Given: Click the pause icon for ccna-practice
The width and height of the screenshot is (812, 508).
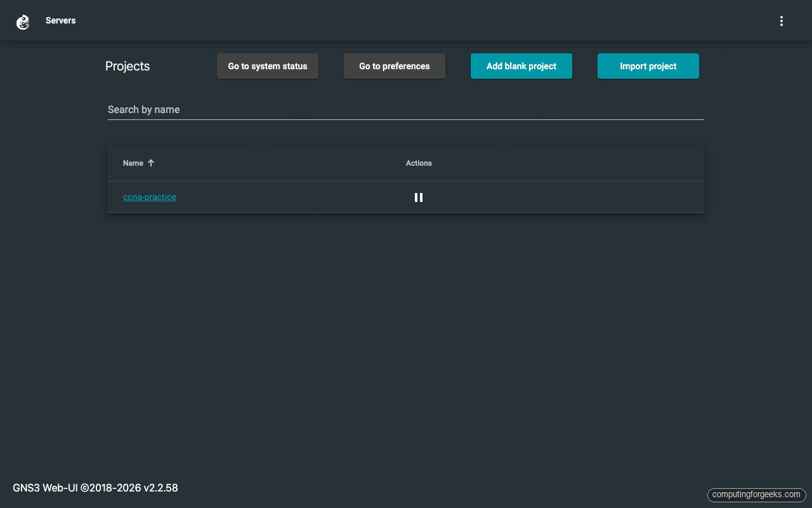Looking at the screenshot, I should [x=419, y=197].
